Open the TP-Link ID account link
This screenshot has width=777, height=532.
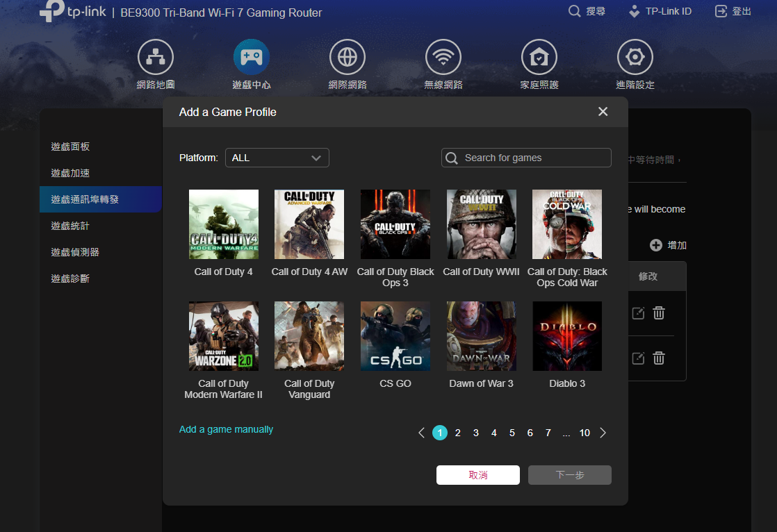[x=660, y=11]
